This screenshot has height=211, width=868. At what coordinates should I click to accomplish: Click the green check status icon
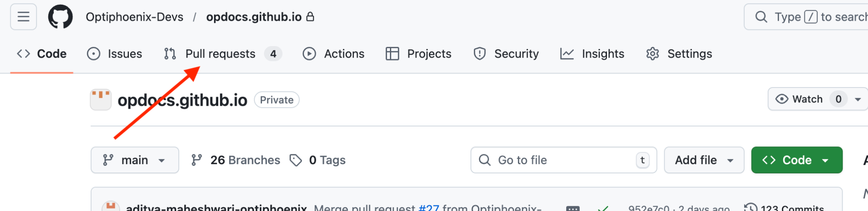[603, 208]
